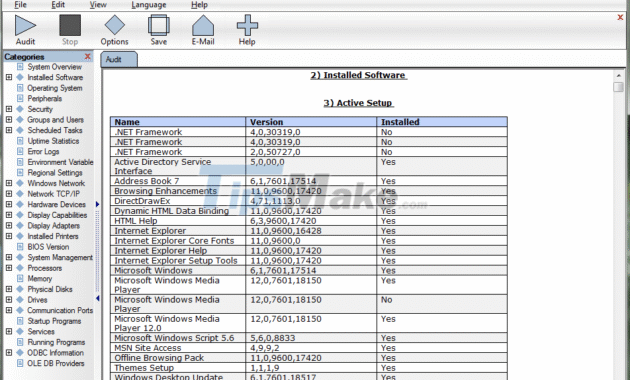The height and width of the screenshot is (380, 630).
Task: Click the Name column header
Action: pyautogui.click(x=178, y=122)
